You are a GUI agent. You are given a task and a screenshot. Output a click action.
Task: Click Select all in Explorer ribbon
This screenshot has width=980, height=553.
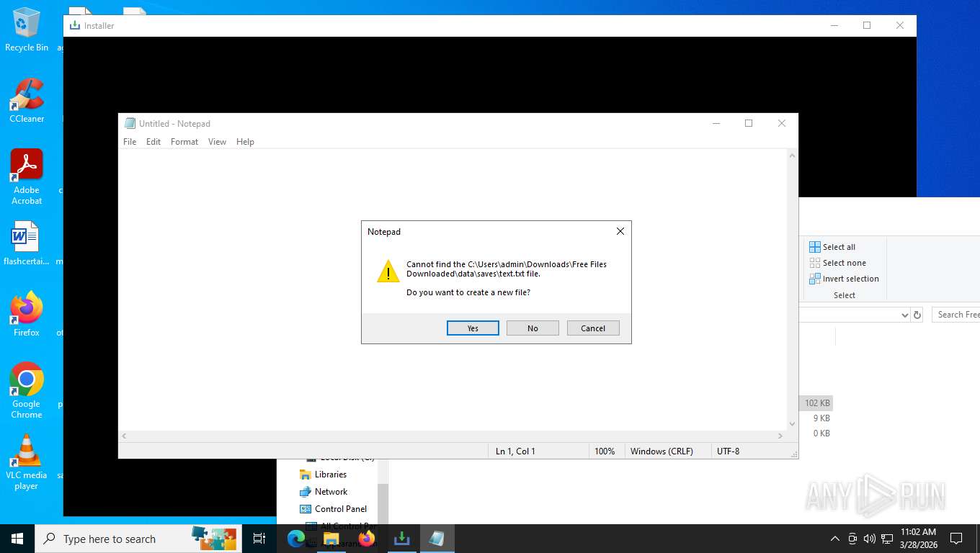(832, 247)
